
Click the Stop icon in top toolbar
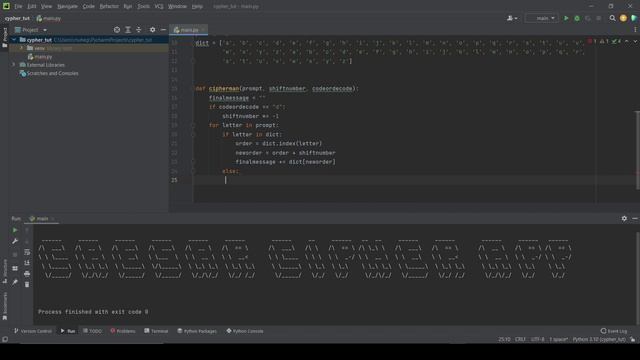point(599,18)
